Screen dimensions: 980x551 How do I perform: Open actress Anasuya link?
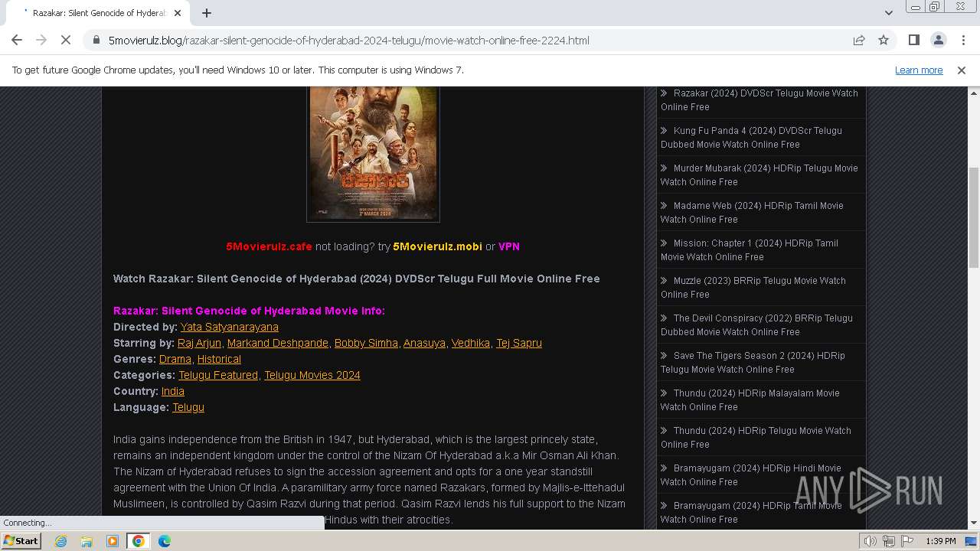(x=424, y=343)
